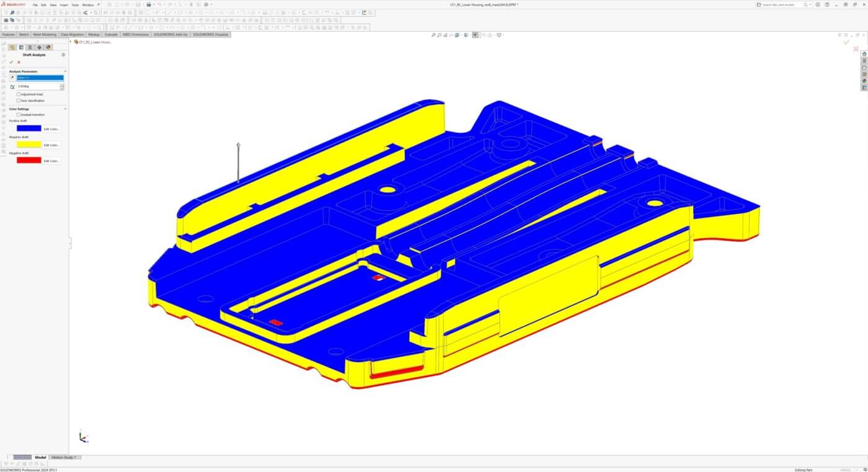Enable the Adjustment triad checkbox
The height and width of the screenshot is (472, 868).
click(19, 94)
